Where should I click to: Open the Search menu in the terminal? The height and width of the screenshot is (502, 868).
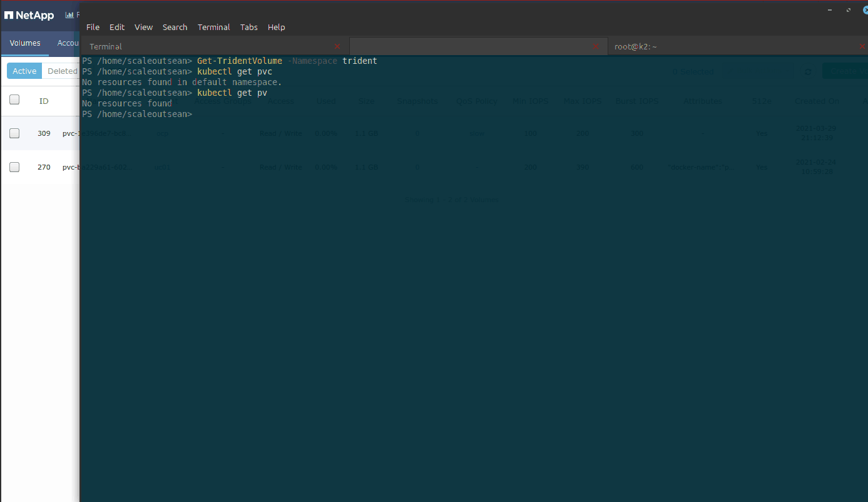point(175,27)
